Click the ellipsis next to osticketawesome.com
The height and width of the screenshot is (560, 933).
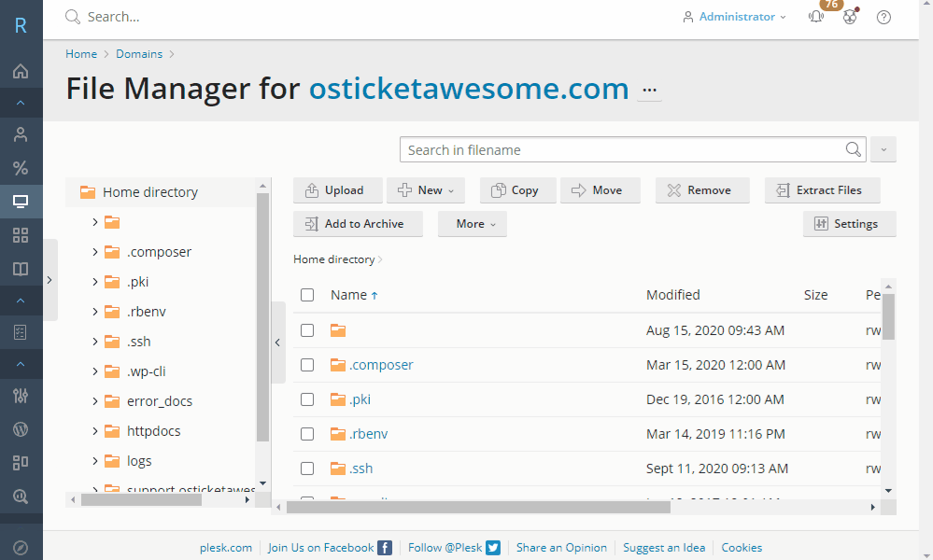pos(650,91)
